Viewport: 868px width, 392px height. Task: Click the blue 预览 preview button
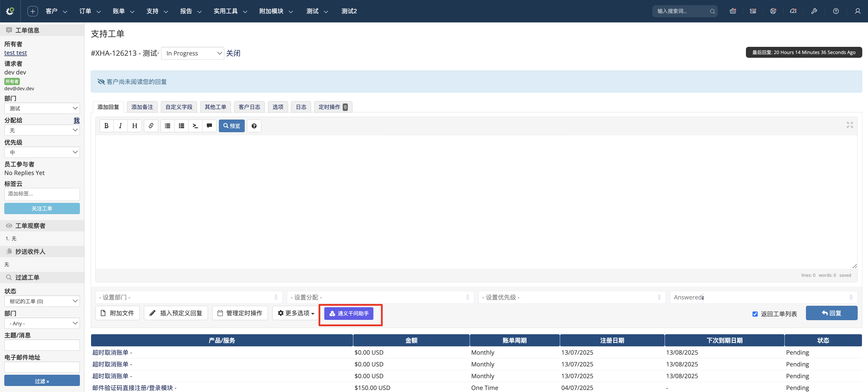[x=232, y=126]
